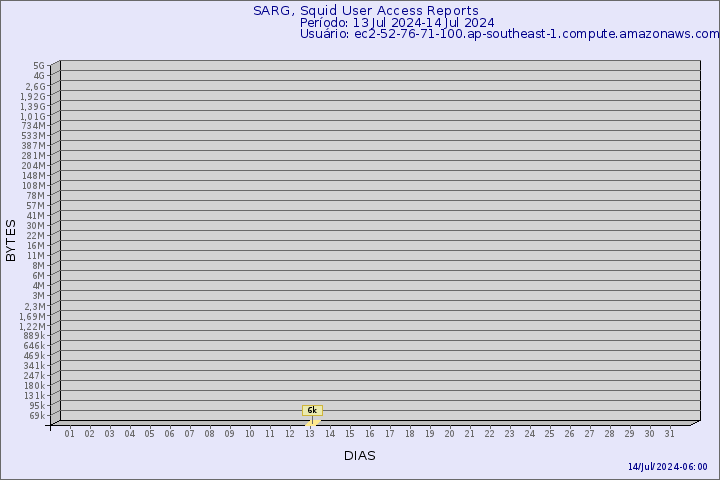Image resolution: width=720 pixels, height=480 pixels.
Task: Click the 41M y-axis value
Action: [x=35, y=216]
